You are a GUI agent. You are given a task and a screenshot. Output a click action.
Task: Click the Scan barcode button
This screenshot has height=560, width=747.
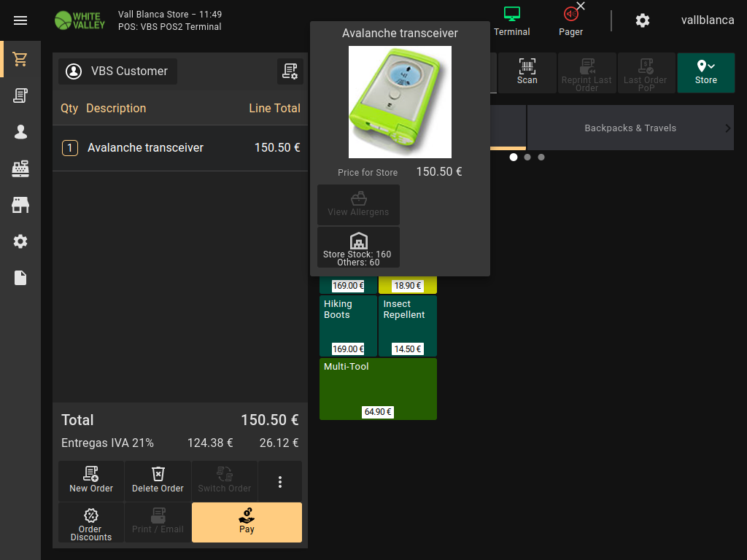(x=527, y=72)
